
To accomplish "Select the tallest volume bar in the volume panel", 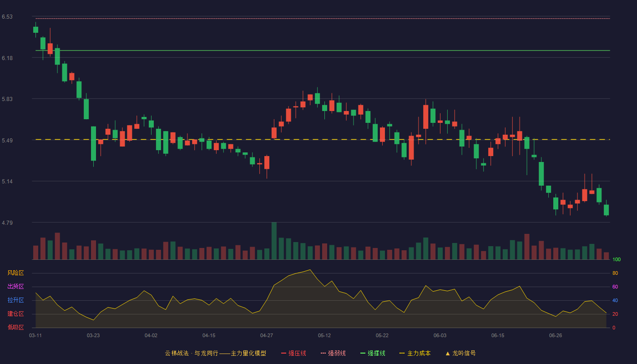I will pos(274,241).
